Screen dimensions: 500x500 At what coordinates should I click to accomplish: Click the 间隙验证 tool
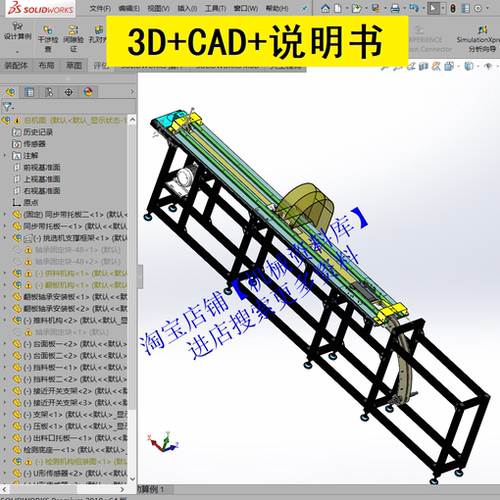[x=73, y=39]
